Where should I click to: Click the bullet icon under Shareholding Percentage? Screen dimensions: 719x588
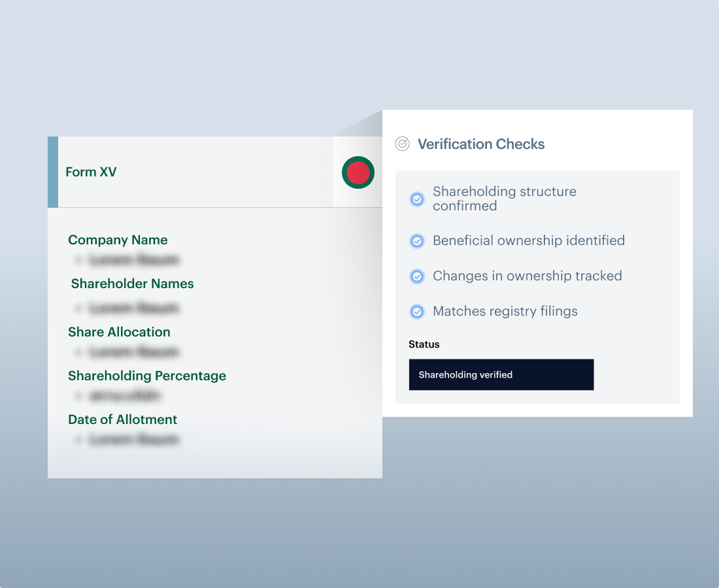(x=78, y=396)
